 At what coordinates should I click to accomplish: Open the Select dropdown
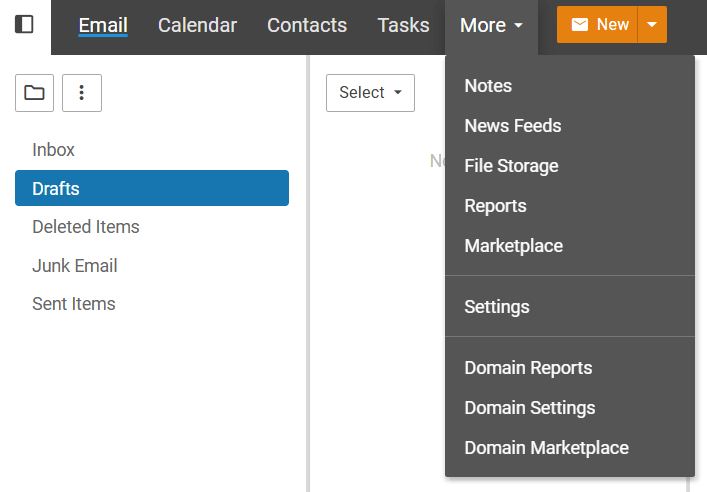tap(370, 93)
